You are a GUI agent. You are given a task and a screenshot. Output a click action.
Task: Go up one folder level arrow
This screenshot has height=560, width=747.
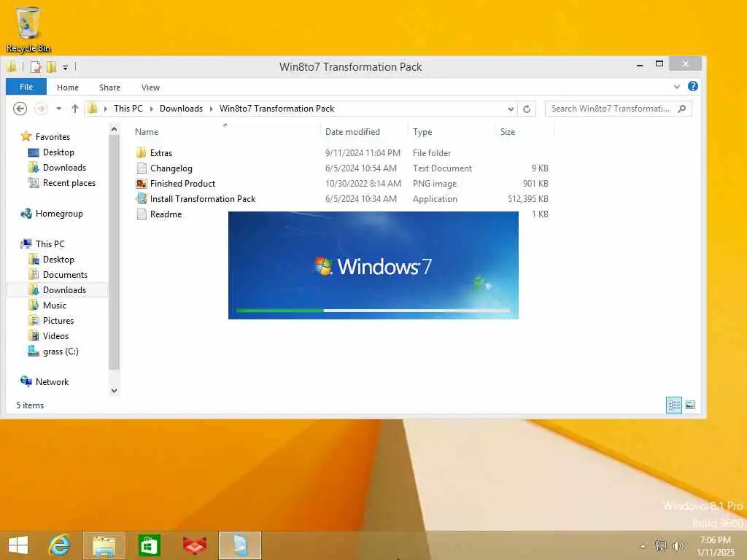75,109
